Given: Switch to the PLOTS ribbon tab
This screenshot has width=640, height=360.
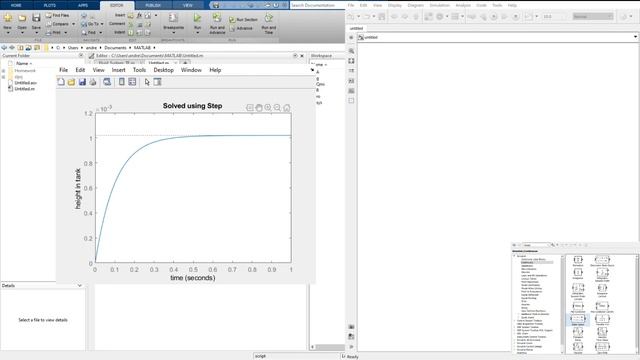Looking at the screenshot, I should pyautogui.click(x=49, y=5).
